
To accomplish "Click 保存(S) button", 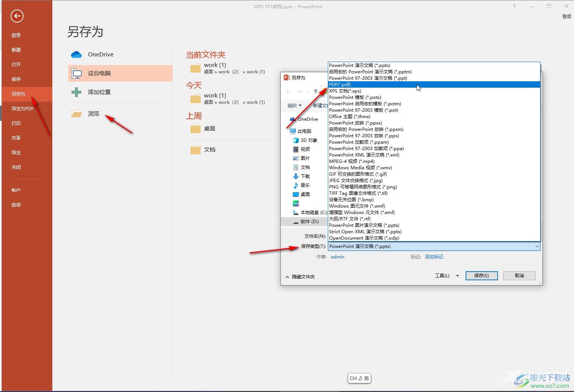I will pos(481,276).
